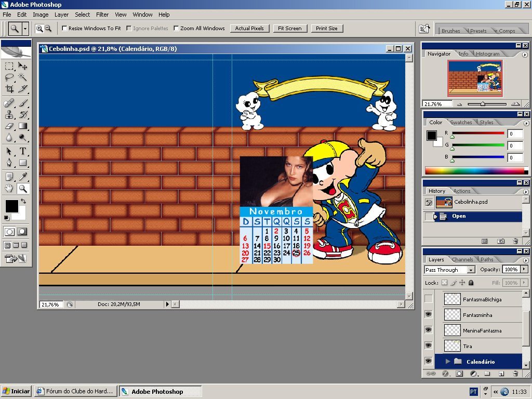Select the Slice tool

[x=22, y=88]
